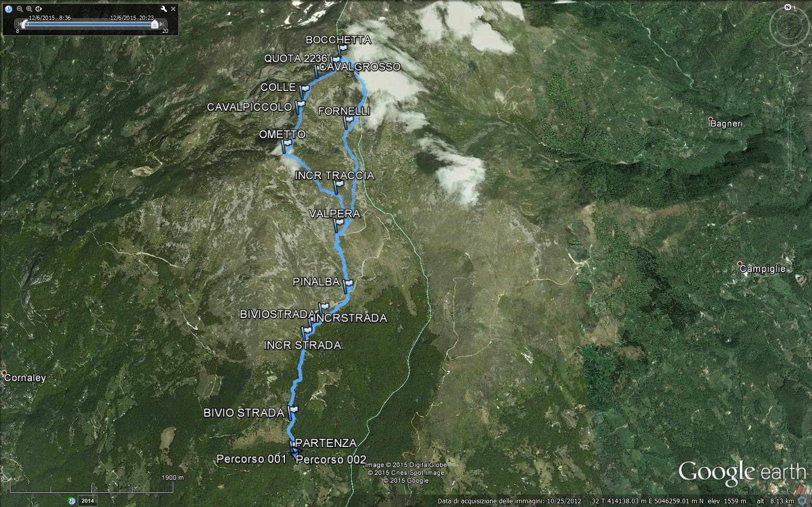Click the right handle of time slider
Image resolution: width=812 pixels, height=507 pixels.
pos(154,24)
